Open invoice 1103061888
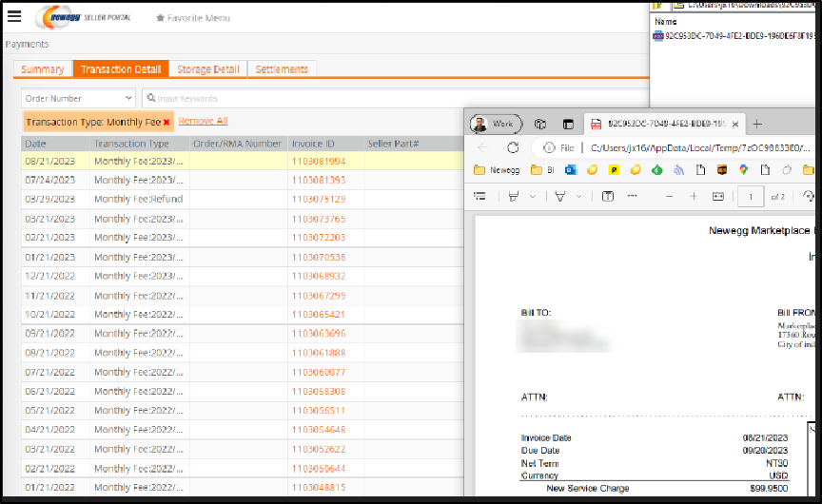822x504 pixels. pos(319,353)
